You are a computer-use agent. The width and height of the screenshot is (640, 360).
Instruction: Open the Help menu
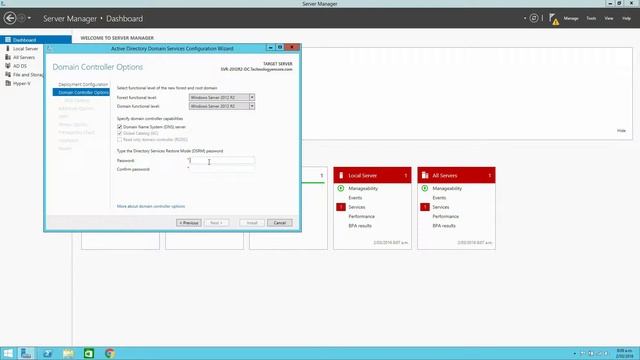626,18
